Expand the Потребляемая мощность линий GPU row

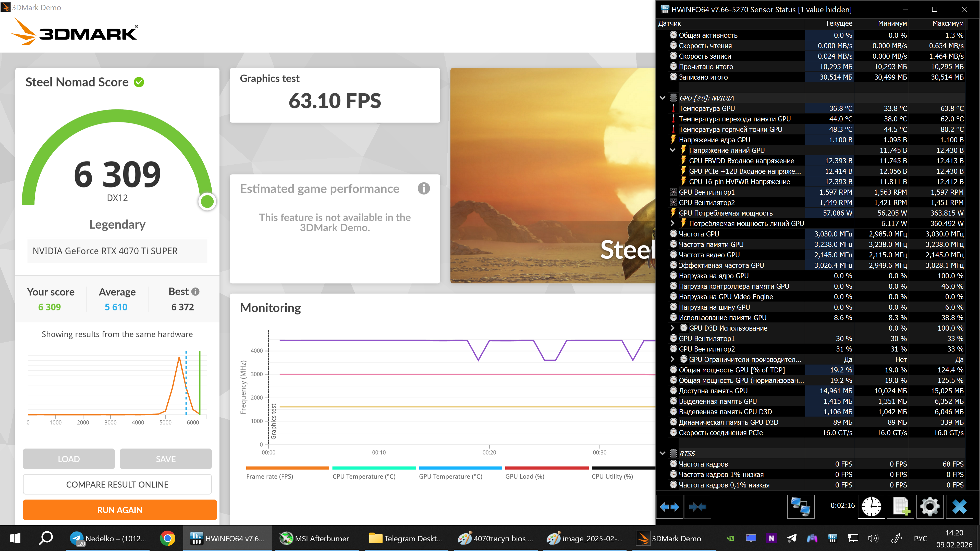[x=673, y=224]
